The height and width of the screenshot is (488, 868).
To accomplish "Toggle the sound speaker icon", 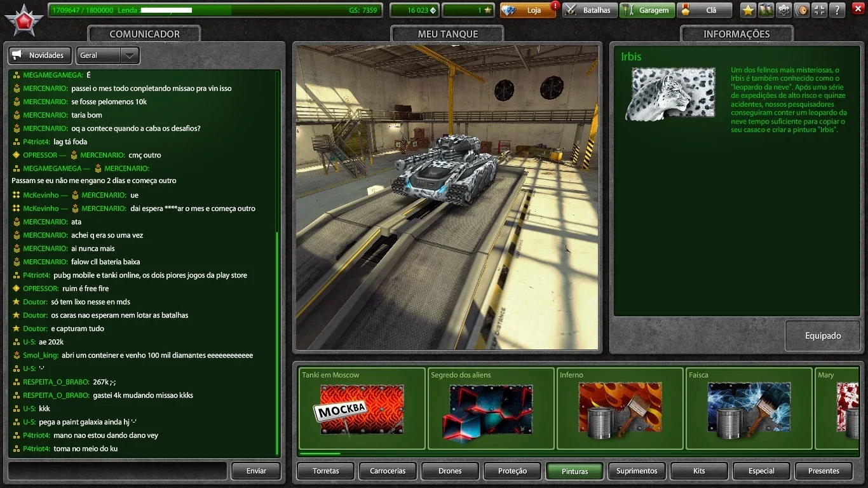I will (x=802, y=10).
